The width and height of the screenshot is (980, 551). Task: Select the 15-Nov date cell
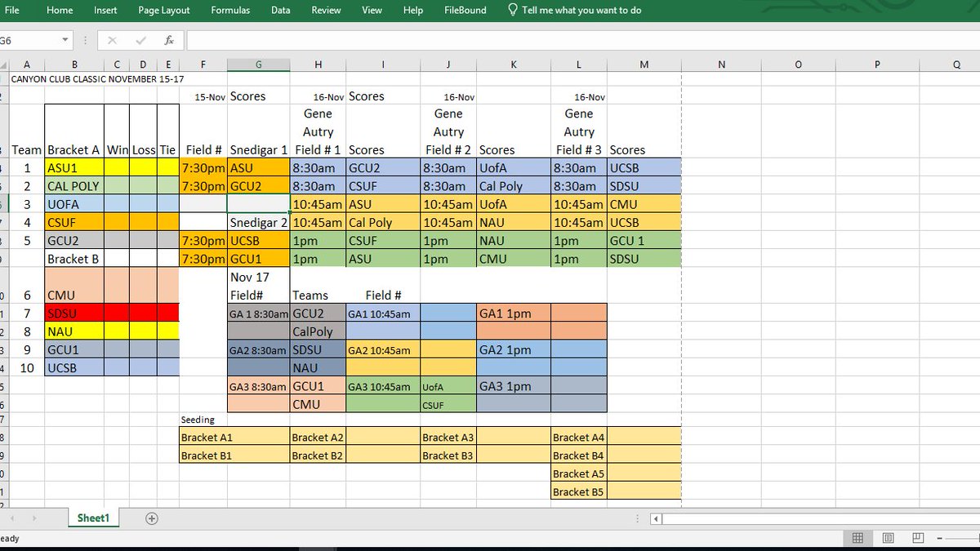coord(203,96)
